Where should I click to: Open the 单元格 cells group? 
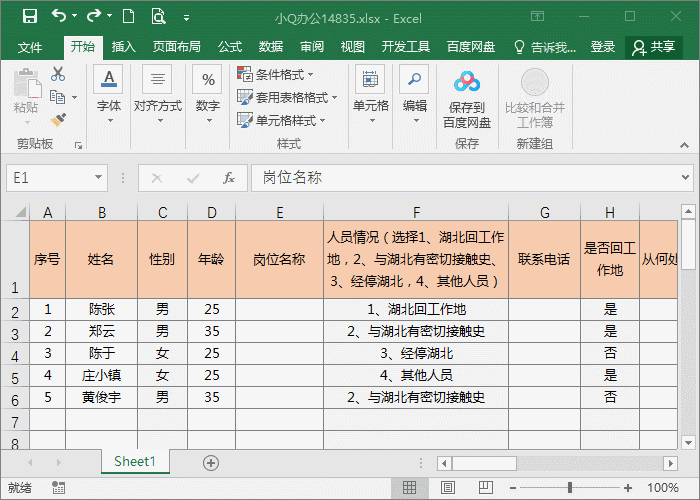click(371, 95)
